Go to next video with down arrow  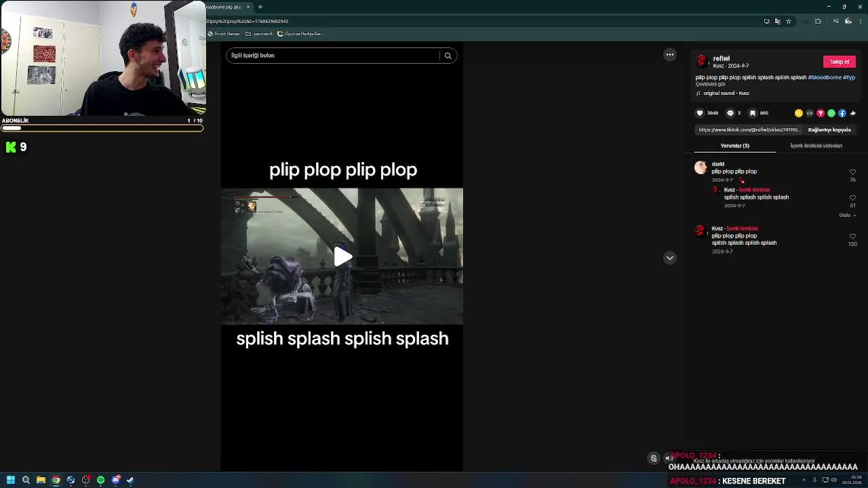pyautogui.click(x=669, y=258)
